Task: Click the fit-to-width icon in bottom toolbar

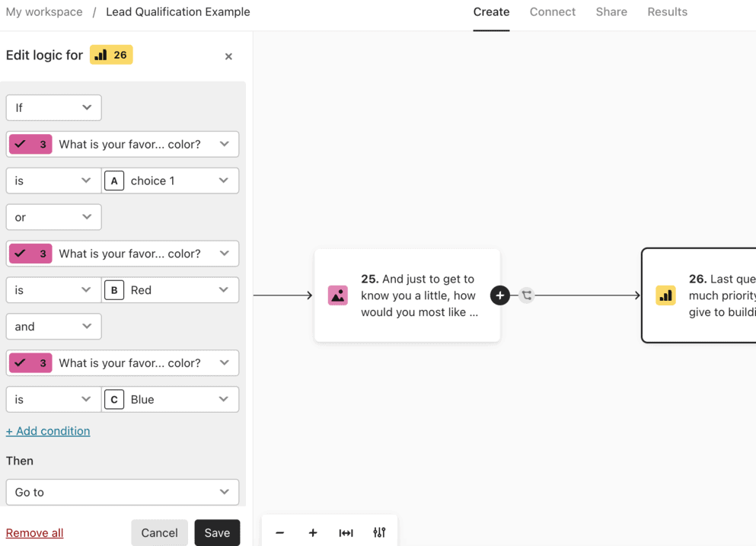Action: (x=346, y=533)
